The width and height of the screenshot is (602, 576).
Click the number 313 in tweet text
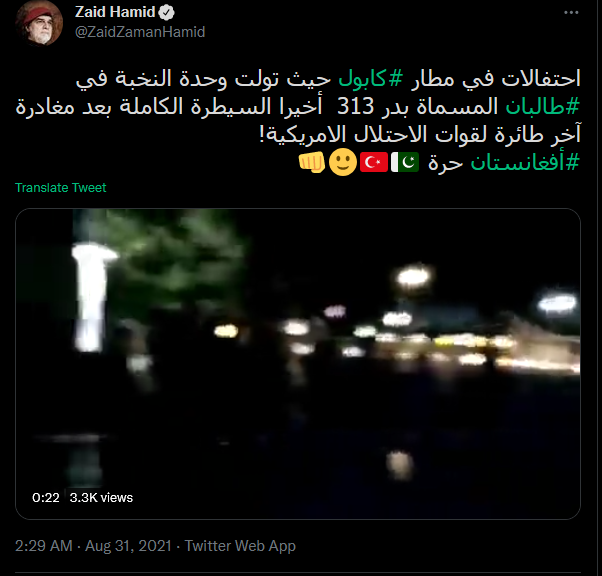pyautogui.click(x=356, y=106)
